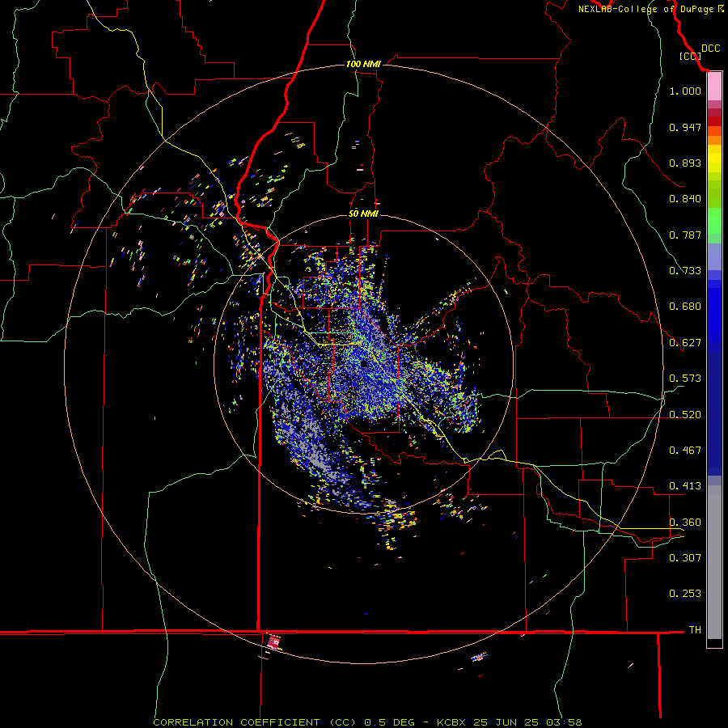Click the 0.733 scale value

pyautogui.click(x=685, y=270)
